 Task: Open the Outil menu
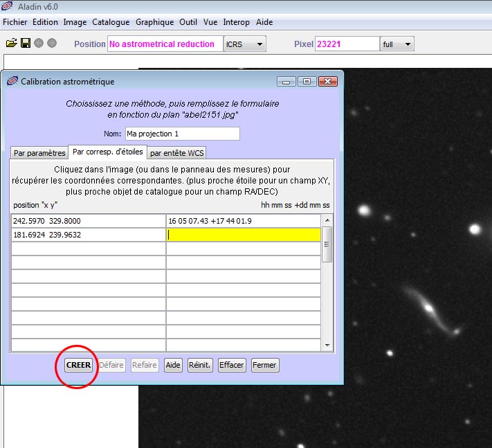[x=188, y=22]
